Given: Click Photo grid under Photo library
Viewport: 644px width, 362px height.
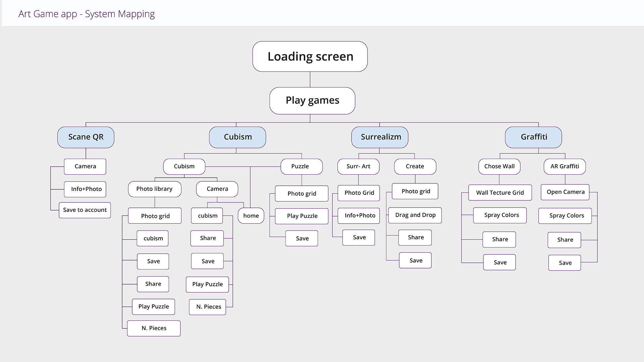Looking at the screenshot, I should 155,216.
